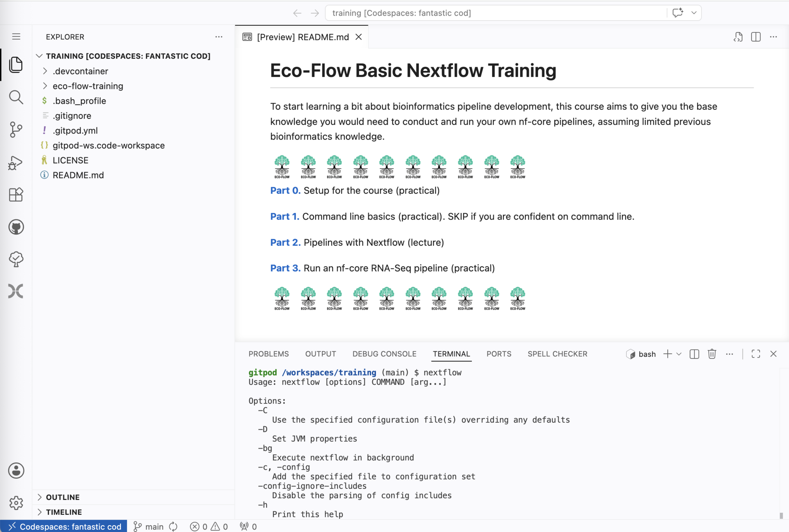This screenshot has width=789, height=532.
Task: Kill terminal with the trash icon
Action: coord(712,354)
